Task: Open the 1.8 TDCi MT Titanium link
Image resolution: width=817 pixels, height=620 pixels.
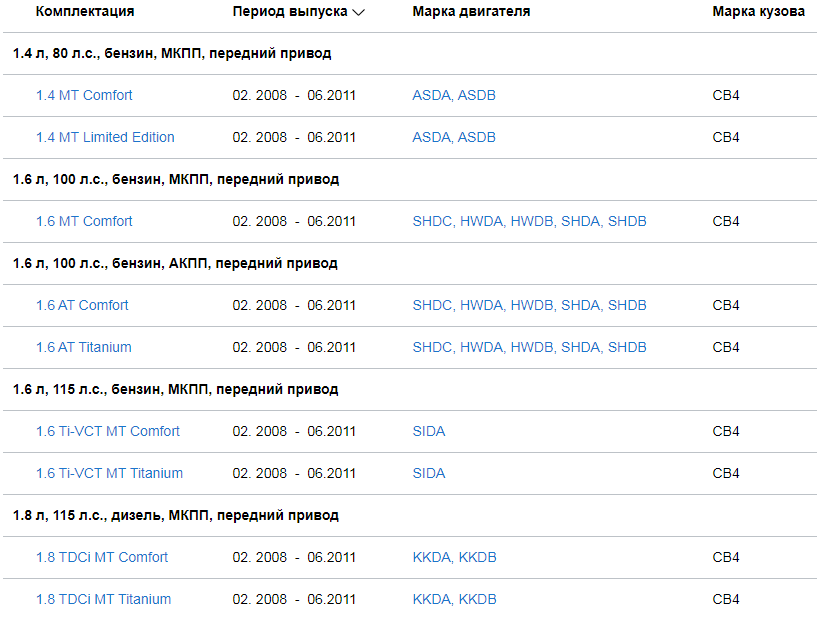Action: click(x=103, y=600)
